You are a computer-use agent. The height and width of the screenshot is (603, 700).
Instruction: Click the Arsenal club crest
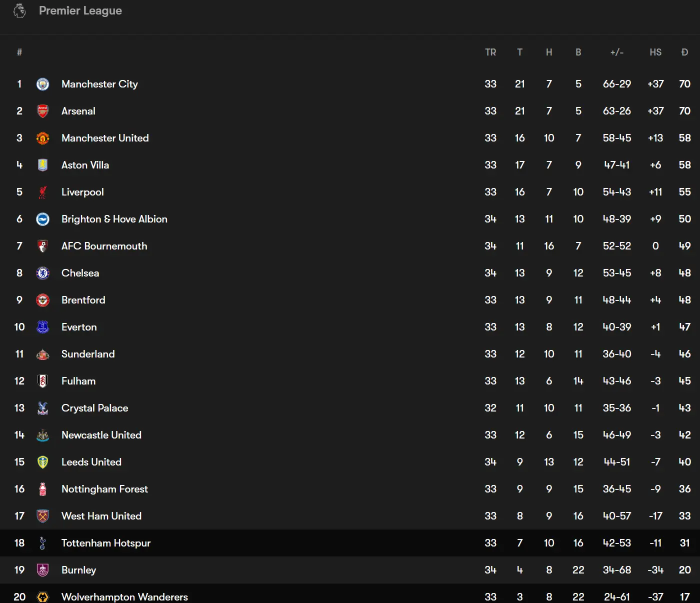(43, 111)
